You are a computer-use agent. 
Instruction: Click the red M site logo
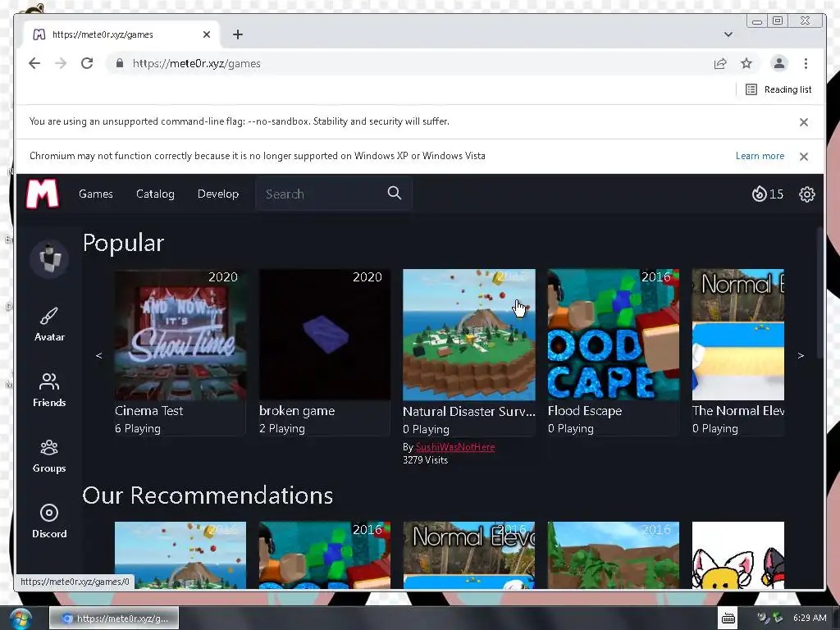43,194
